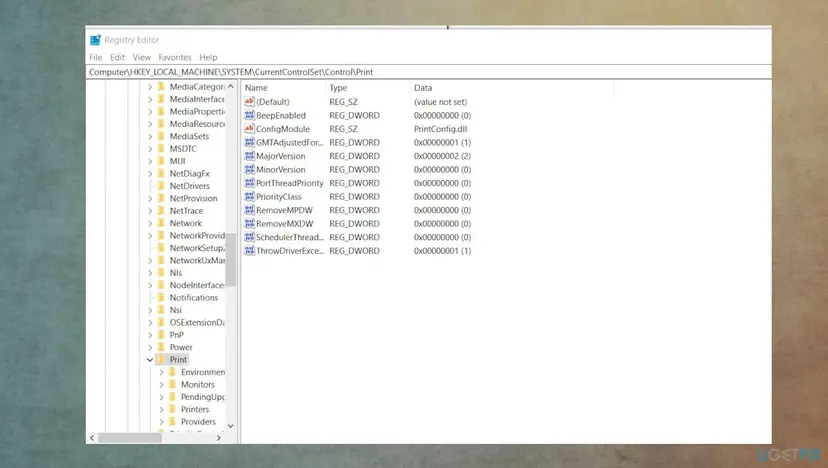Click the RemoveMXDW DWORD icon
Viewport: 828px width, 468px height.
249,223
